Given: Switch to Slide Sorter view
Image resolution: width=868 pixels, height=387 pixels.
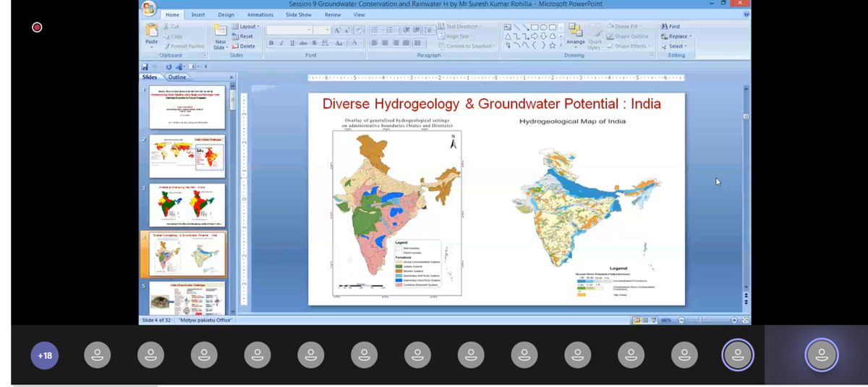Looking at the screenshot, I should [644, 320].
